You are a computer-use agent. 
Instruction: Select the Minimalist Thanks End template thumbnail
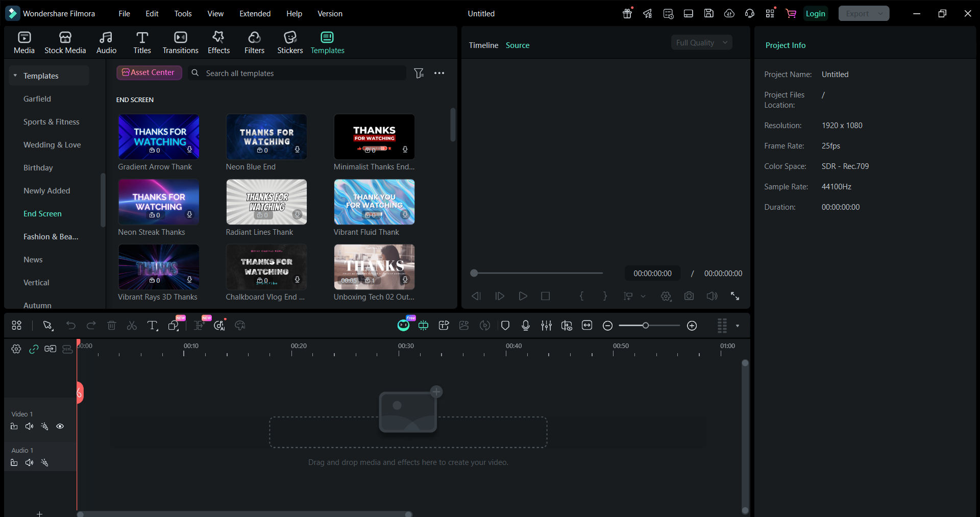point(374,136)
